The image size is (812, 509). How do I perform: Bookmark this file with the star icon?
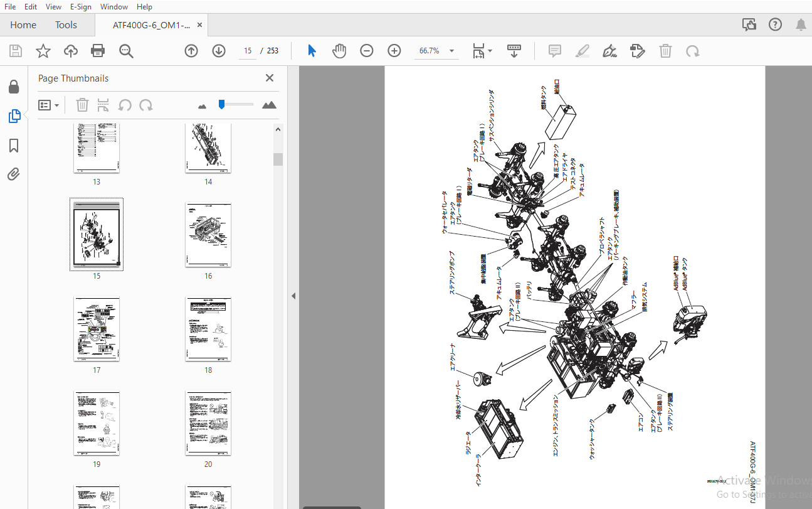click(x=43, y=51)
